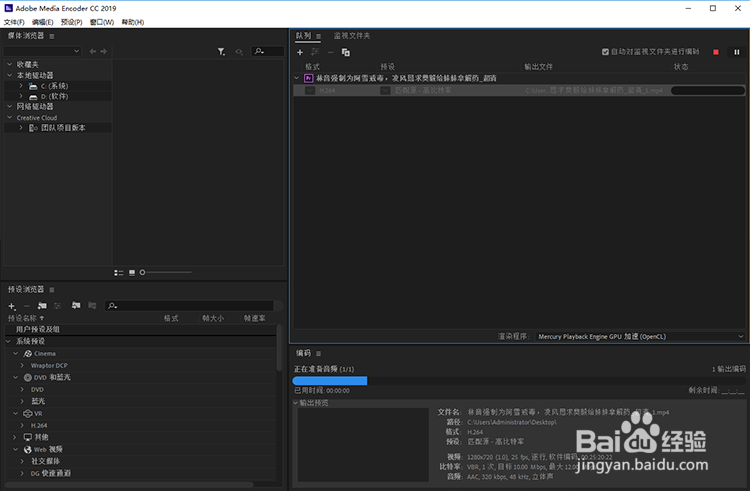Collapse the Creative Cloud group
This screenshot has width=750, height=491.
(x=9, y=117)
